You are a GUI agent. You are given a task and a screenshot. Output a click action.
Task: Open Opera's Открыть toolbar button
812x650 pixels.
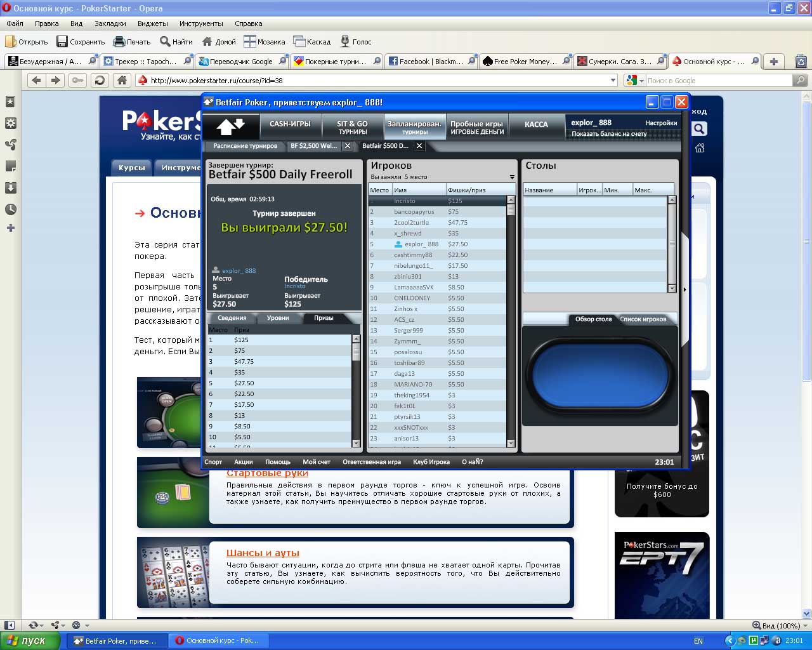pos(27,41)
